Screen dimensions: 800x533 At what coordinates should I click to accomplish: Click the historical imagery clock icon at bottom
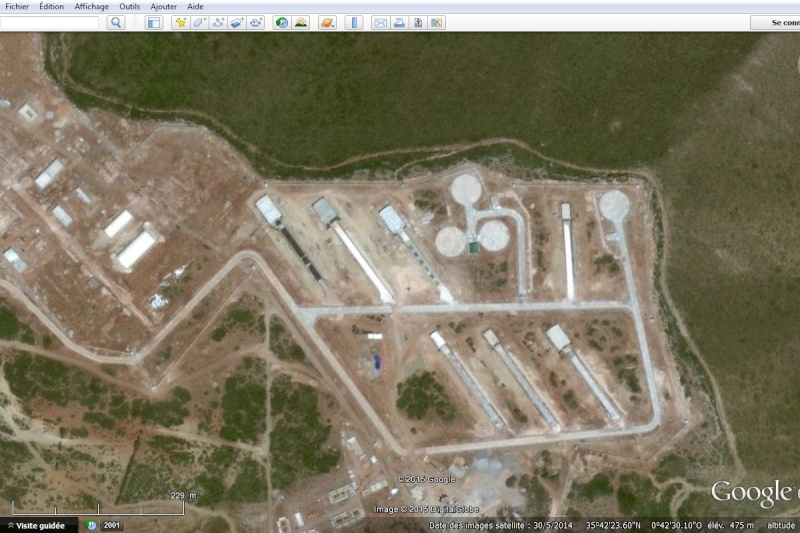click(91, 525)
